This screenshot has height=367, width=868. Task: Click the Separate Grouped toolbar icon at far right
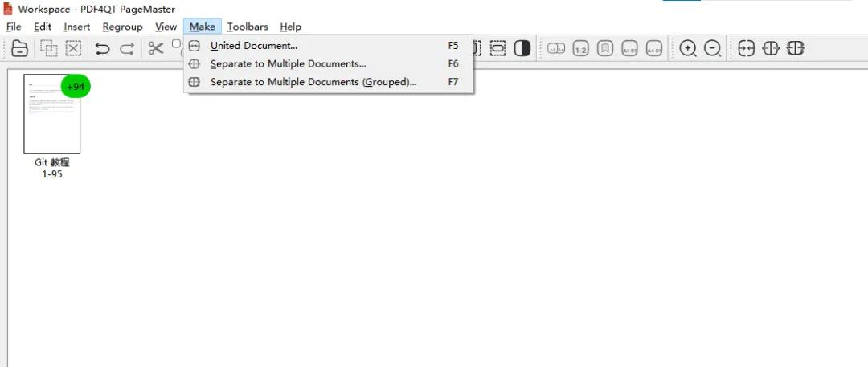click(795, 49)
